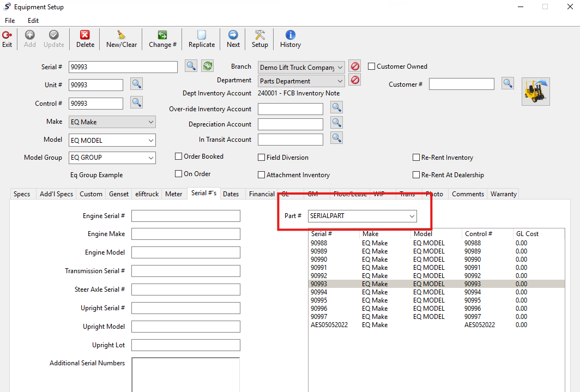
Task: Click the Update checkmark icon
Action: coord(53,35)
